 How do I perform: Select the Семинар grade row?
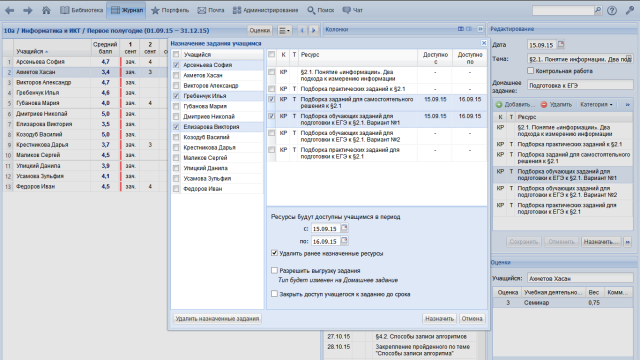pyautogui.click(x=563, y=302)
